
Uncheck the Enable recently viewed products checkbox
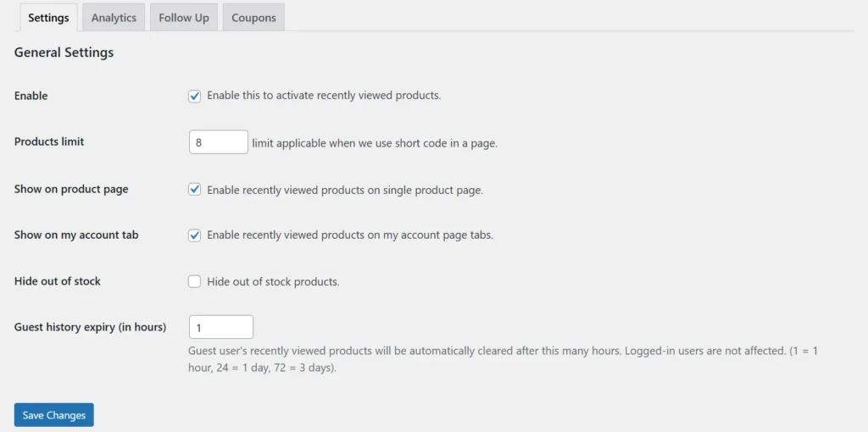pos(194,97)
